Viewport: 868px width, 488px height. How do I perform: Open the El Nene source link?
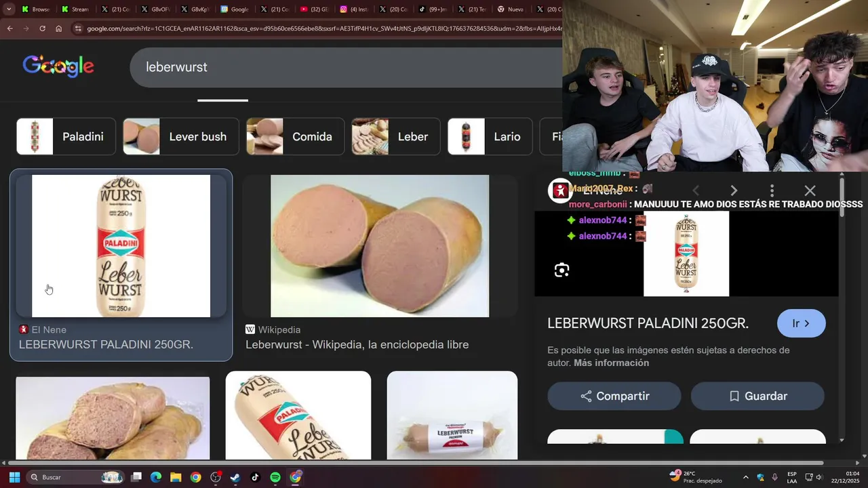[43, 329]
